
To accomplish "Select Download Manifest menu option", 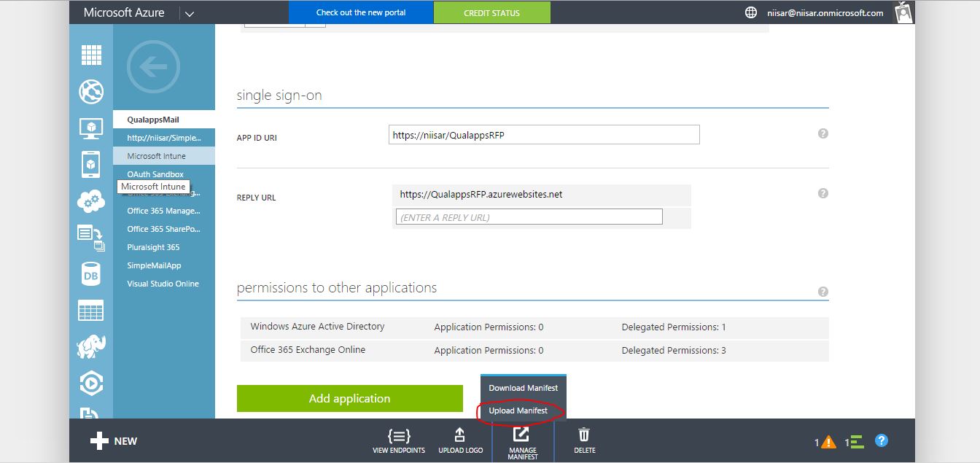I will 524,388.
